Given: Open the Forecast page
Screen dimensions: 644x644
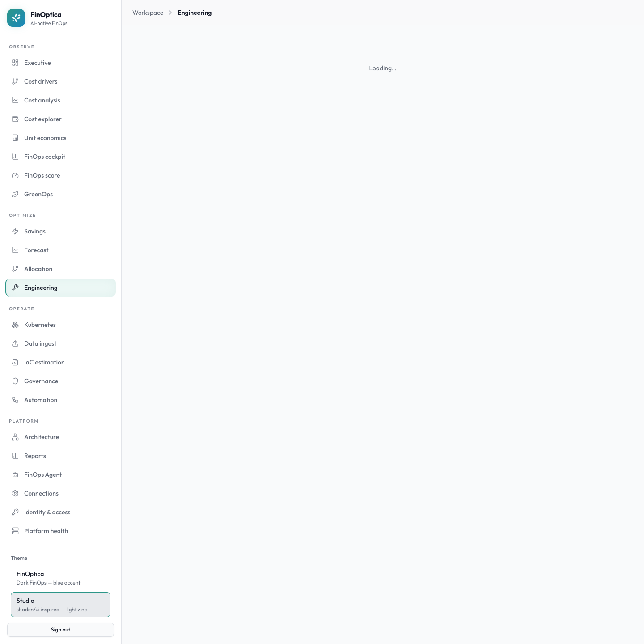Looking at the screenshot, I should [60, 250].
